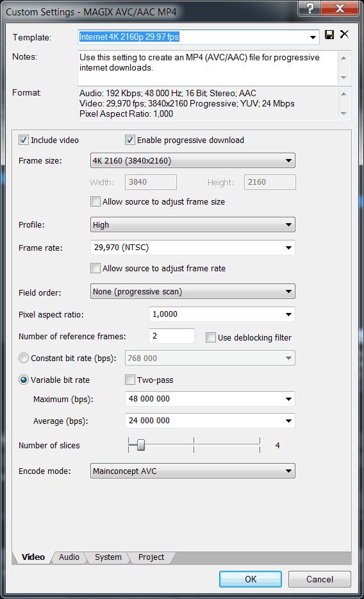Open Maximum (bps) dropdown

click(x=288, y=399)
